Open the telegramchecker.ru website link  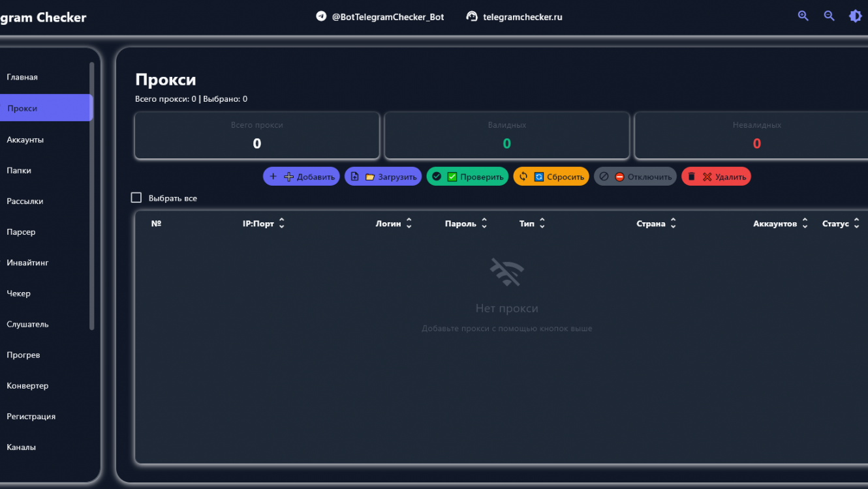click(x=522, y=17)
